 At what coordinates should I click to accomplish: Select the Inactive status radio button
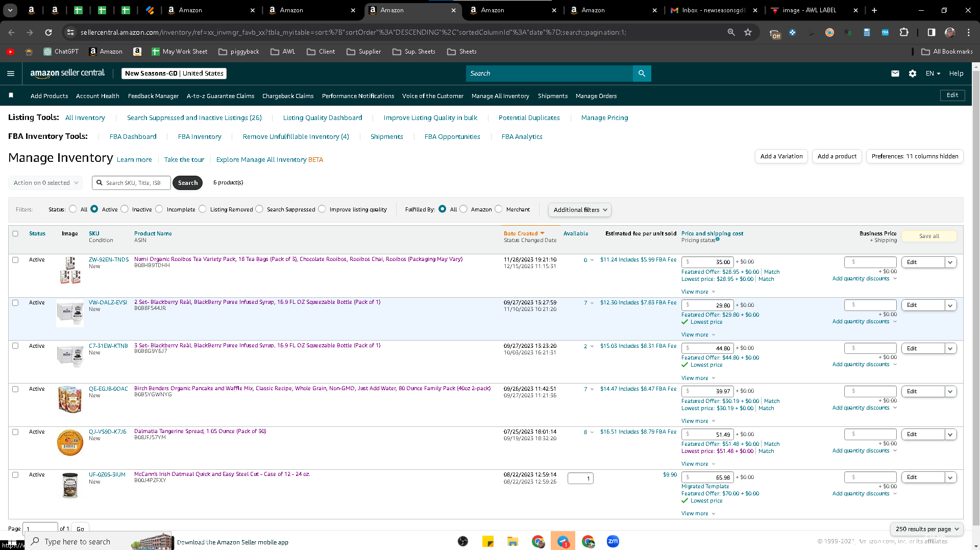tap(125, 209)
